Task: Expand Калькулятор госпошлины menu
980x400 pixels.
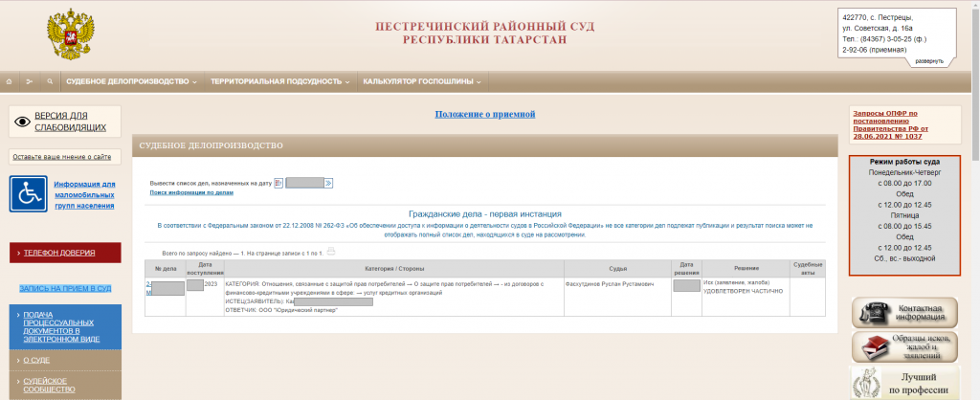Action: coord(422,82)
